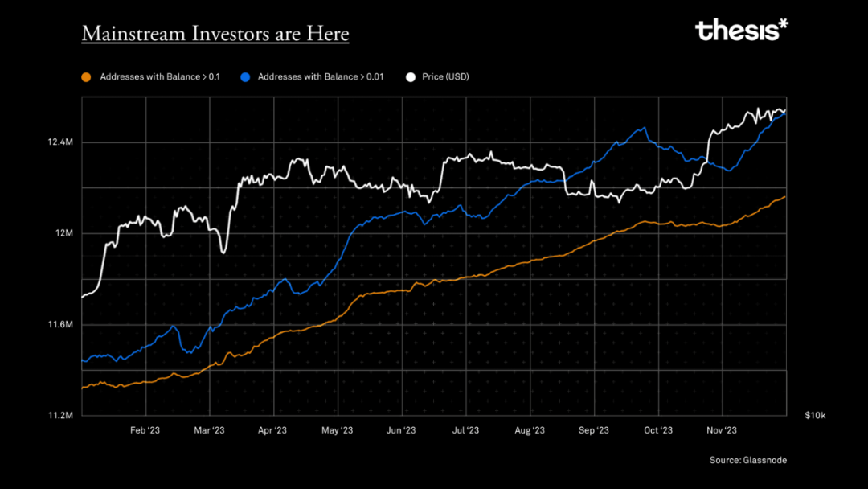Click the orange legend dot
The height and width of the screenshot is (489, 868).
tap(86, 77)
